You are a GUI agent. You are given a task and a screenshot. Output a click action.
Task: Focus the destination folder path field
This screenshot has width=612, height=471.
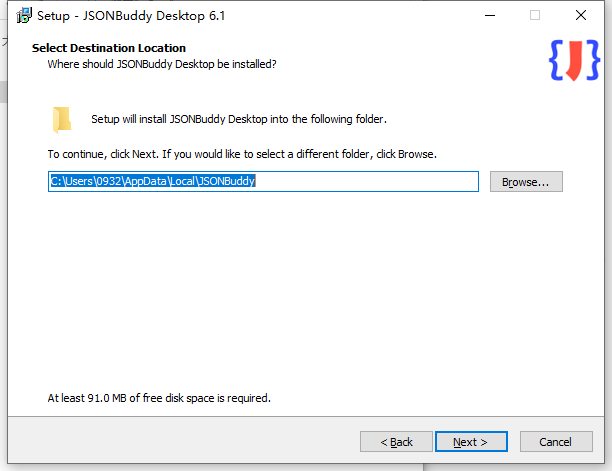(x=263, y=181)
